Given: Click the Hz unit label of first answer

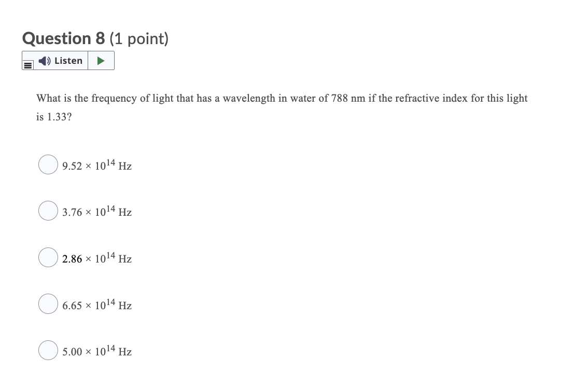Looking at the screenshot, I should pos(124,167).
